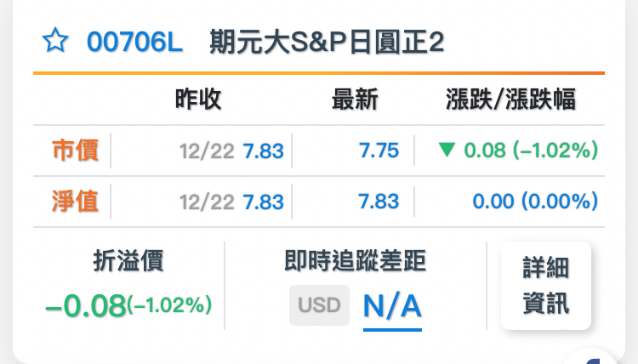Click the green down triangle indicator
The width and height of the screenshot is (638, 364).
[x=447, y=150]
